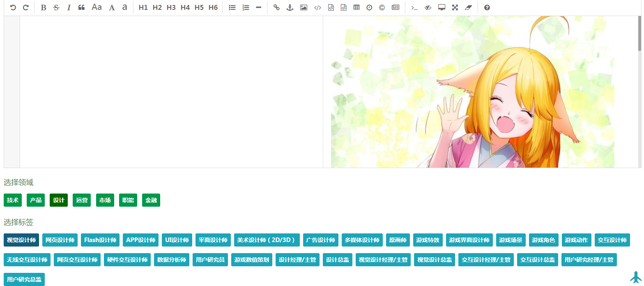
Task: Apply italic formatting
Action: pos(69,7)
